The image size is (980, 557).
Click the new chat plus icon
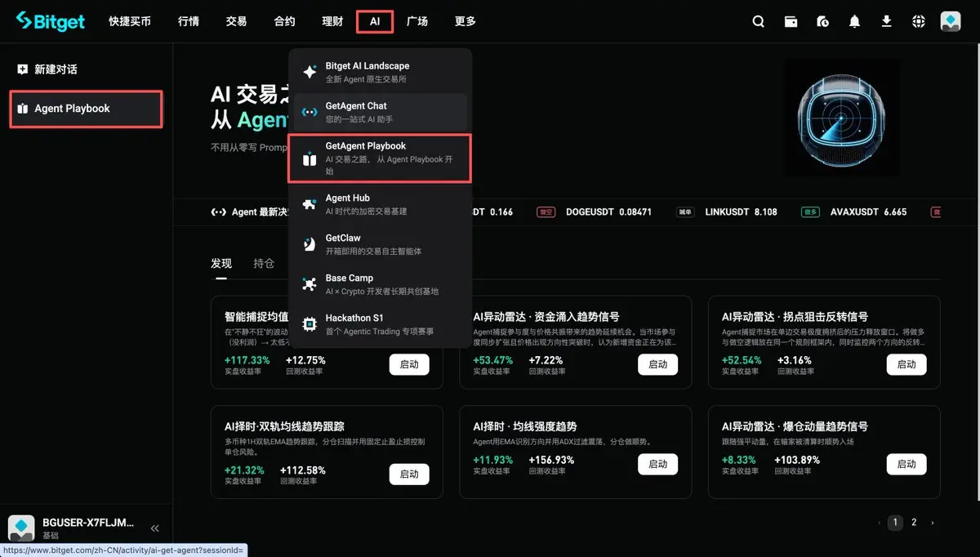(x=22, y=69)
